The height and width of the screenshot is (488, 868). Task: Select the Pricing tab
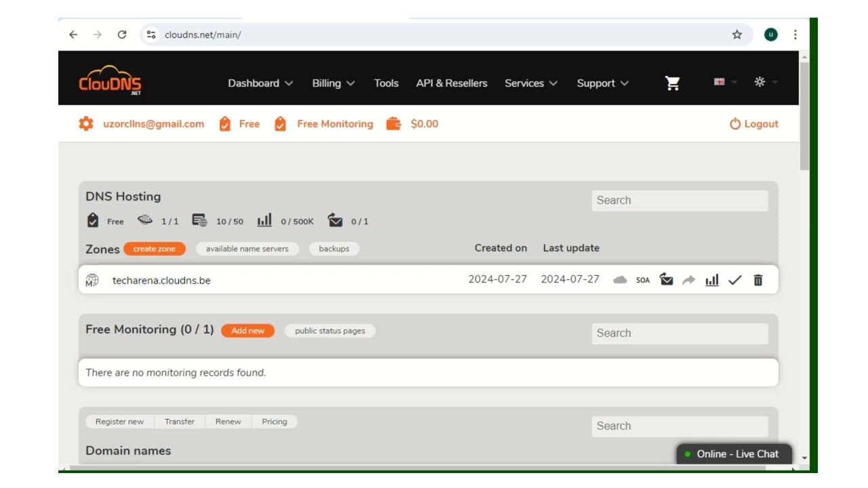pyautogui.click(x=275, y=422)
